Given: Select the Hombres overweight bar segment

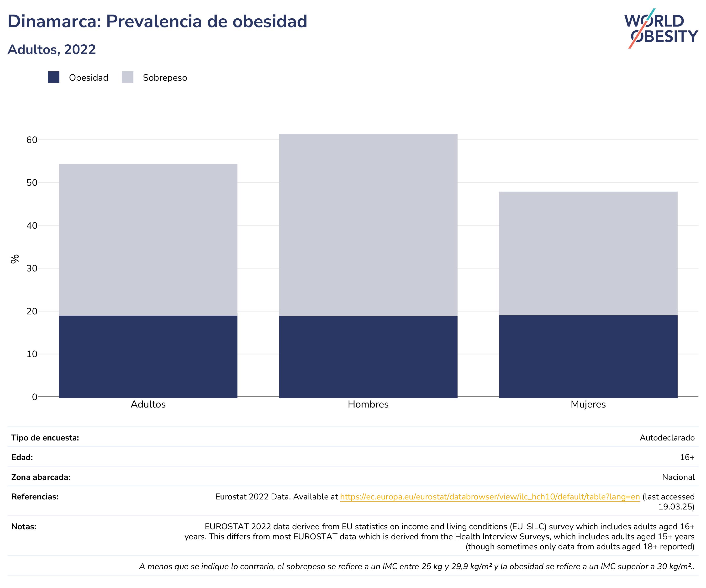Looking at the screenshot, I should (x=368, y=225).
